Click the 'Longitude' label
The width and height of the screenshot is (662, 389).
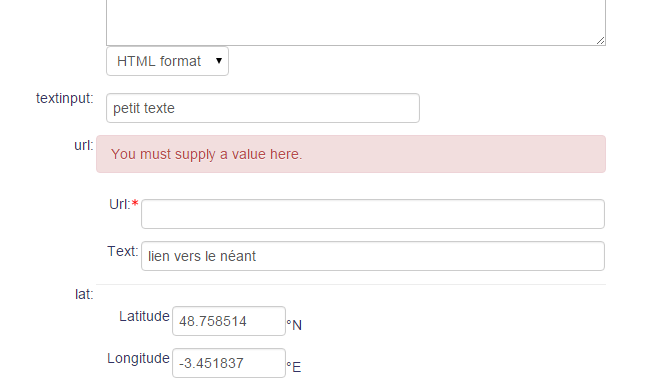[138, 358]
